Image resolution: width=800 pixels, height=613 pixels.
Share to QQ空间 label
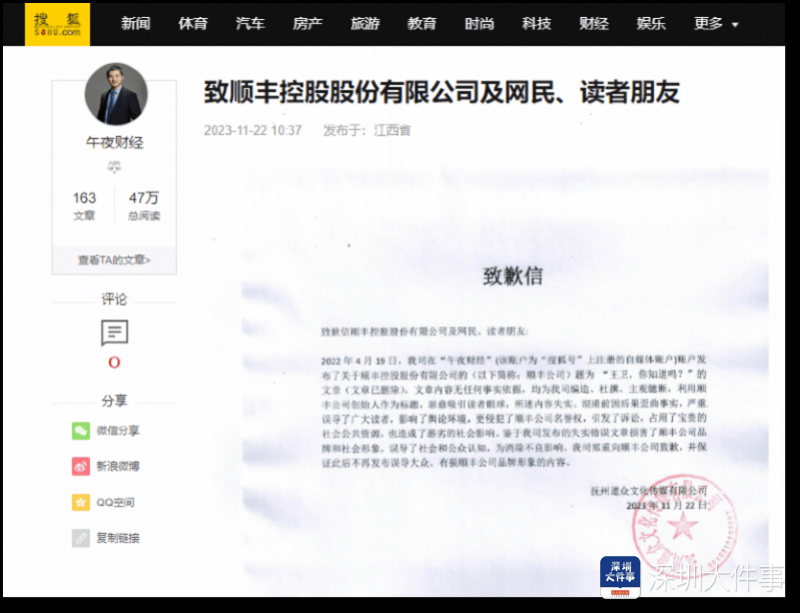tap(116, 502)
